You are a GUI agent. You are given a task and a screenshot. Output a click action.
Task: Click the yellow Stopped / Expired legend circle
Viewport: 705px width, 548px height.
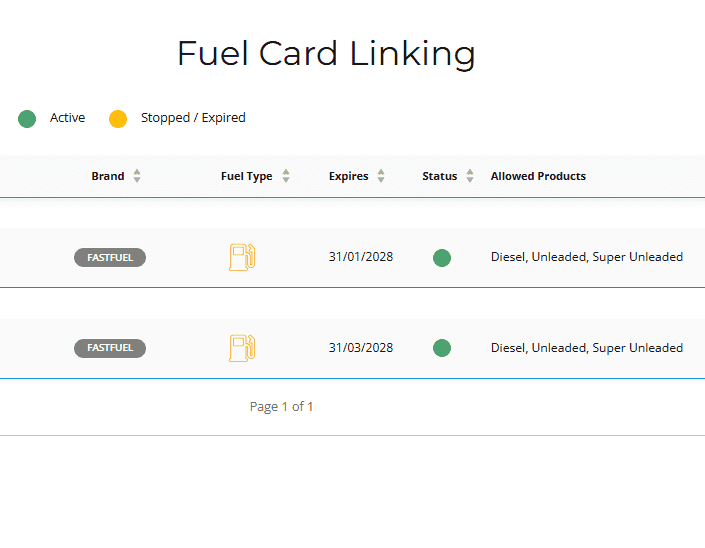pyautogui.click(x=118, y=119)
